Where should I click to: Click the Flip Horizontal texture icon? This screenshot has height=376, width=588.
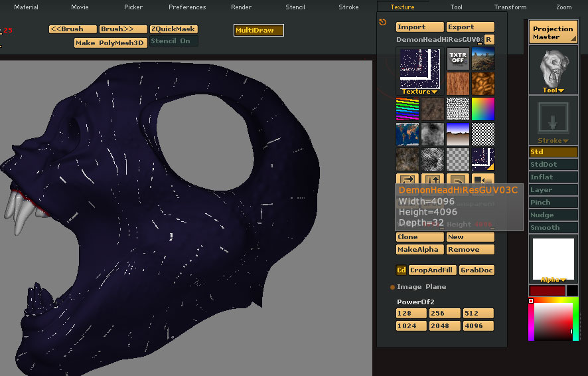point(407,179)
